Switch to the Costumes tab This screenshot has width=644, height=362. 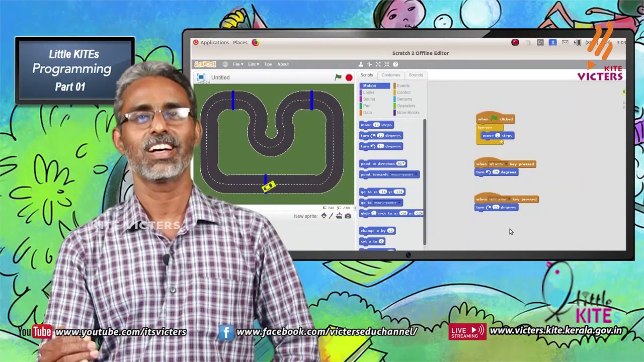(x=390, y=75)
